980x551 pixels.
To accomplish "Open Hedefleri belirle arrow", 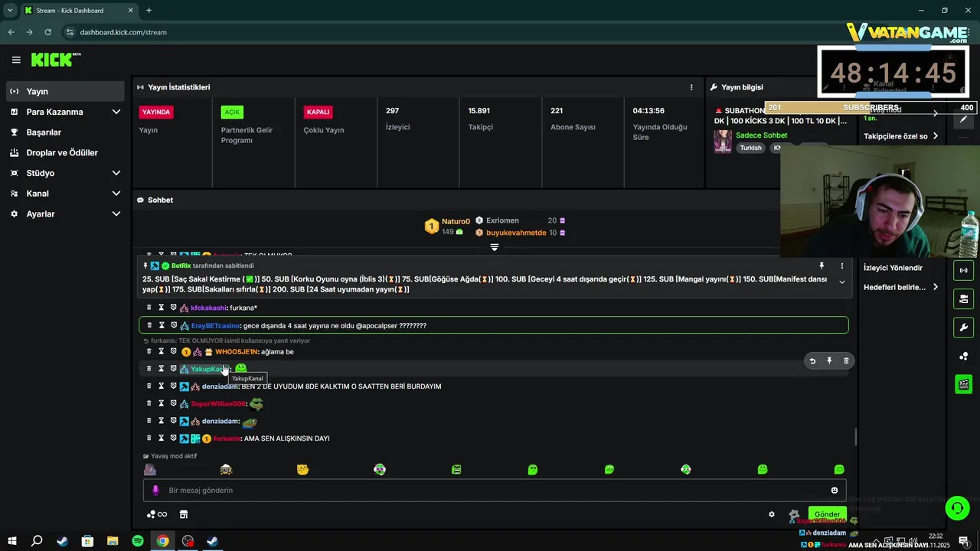I will coord(935,287).
